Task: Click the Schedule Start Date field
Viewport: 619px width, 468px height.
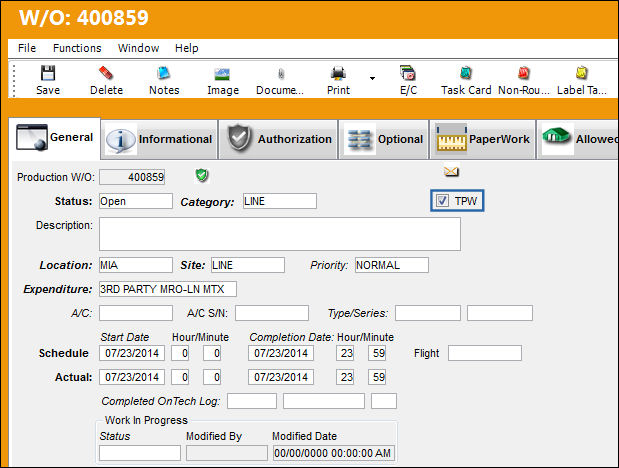Action: point(132,353)
